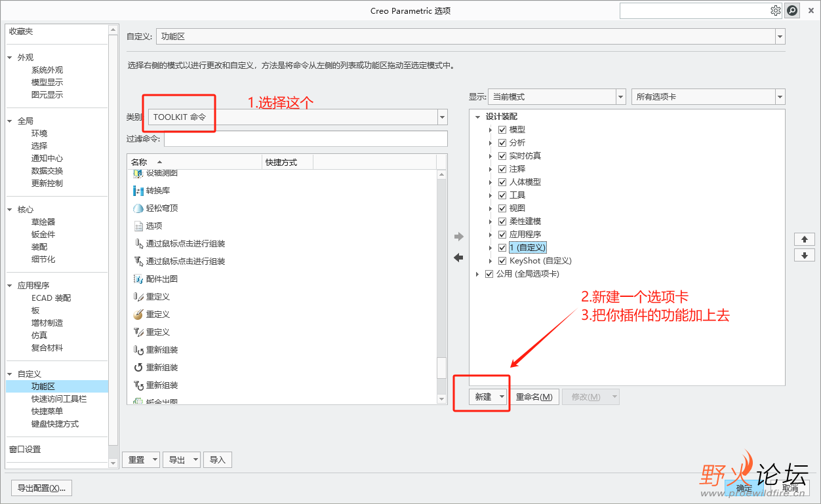Select the 选项 command icon in list
This screenshot has width=821, height=504.
138,226
